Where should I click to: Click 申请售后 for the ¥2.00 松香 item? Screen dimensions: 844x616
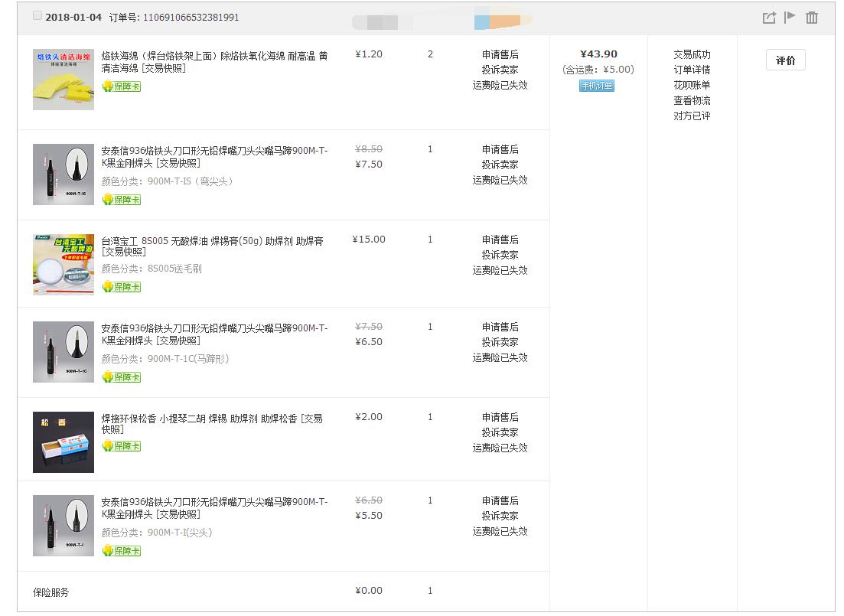(500, 418)
